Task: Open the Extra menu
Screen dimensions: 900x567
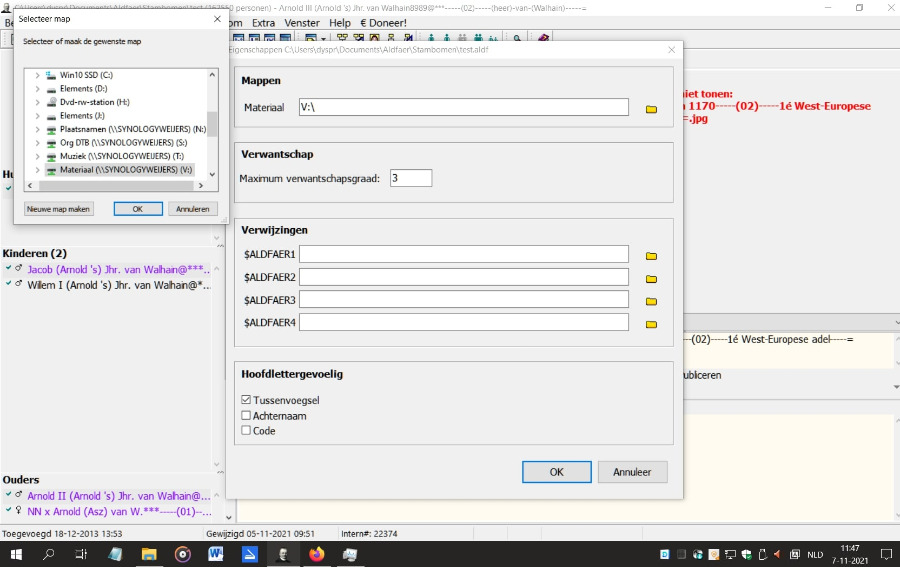Action: tap(263, 22)
